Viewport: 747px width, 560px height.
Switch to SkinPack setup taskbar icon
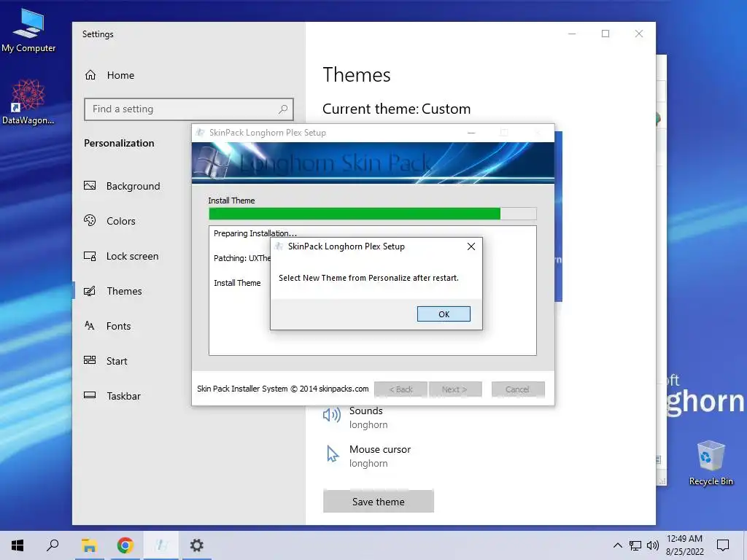161,545
